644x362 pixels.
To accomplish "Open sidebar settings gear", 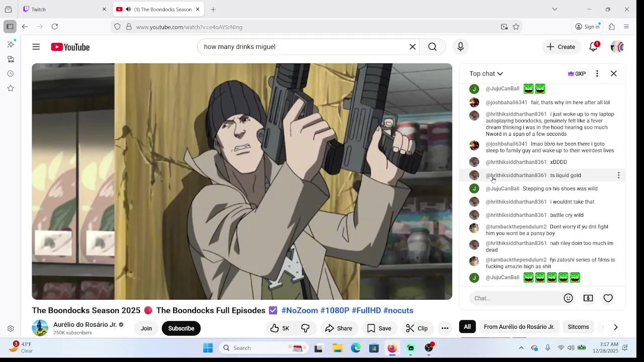I will [11, 329].
